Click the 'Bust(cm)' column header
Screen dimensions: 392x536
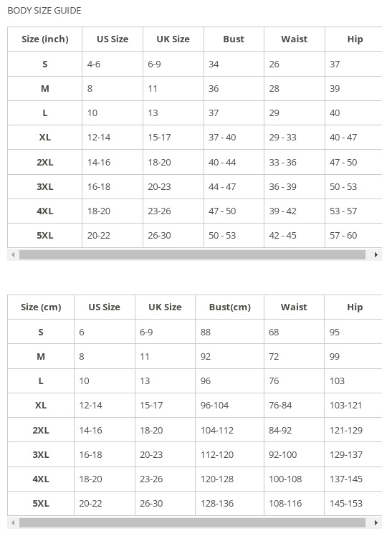(x=229, y=307)
